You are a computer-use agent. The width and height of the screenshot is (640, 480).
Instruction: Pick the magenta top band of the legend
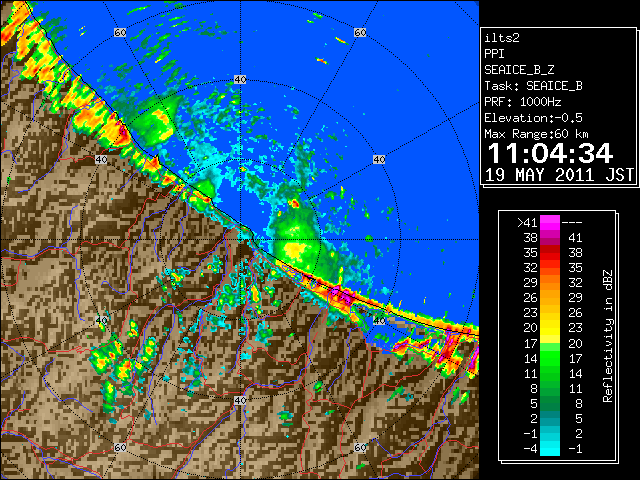[550, 223]
